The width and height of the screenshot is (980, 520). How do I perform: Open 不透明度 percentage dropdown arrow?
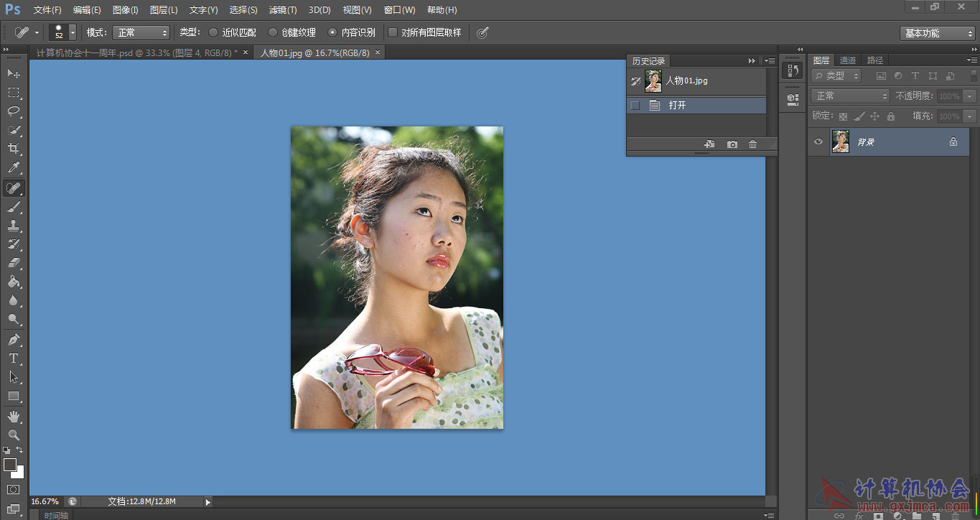970,96
